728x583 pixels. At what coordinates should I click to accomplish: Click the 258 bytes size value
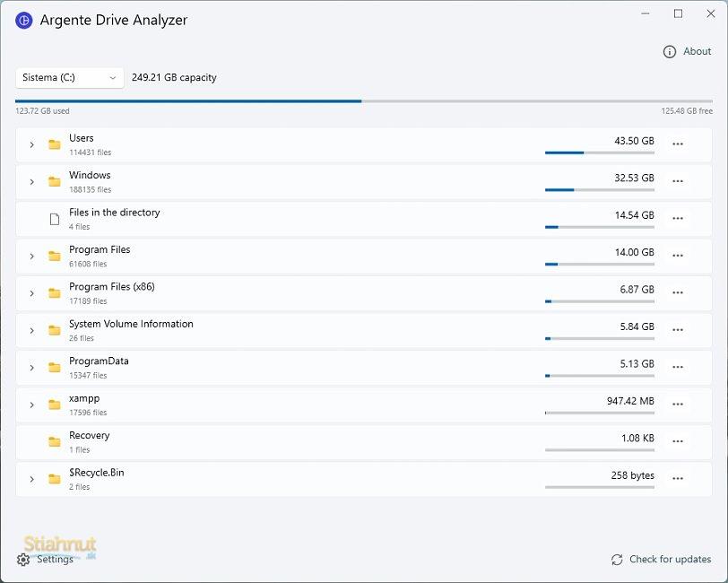[632, 475]
